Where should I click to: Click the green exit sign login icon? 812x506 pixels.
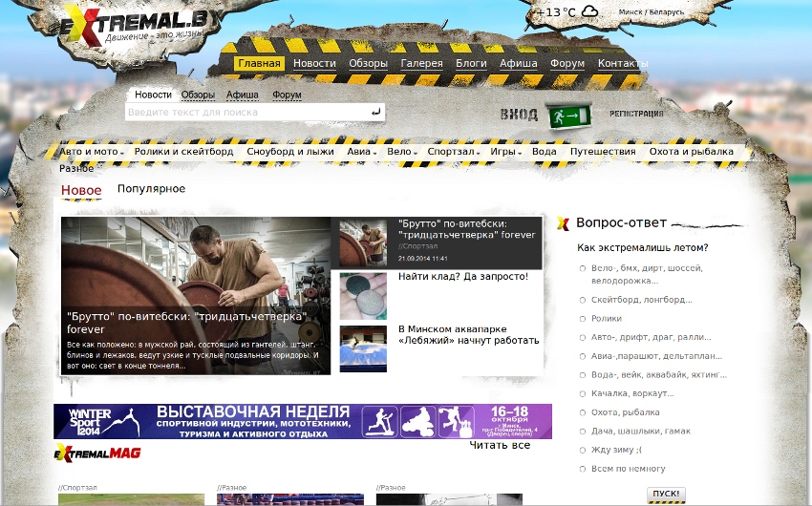567,116
